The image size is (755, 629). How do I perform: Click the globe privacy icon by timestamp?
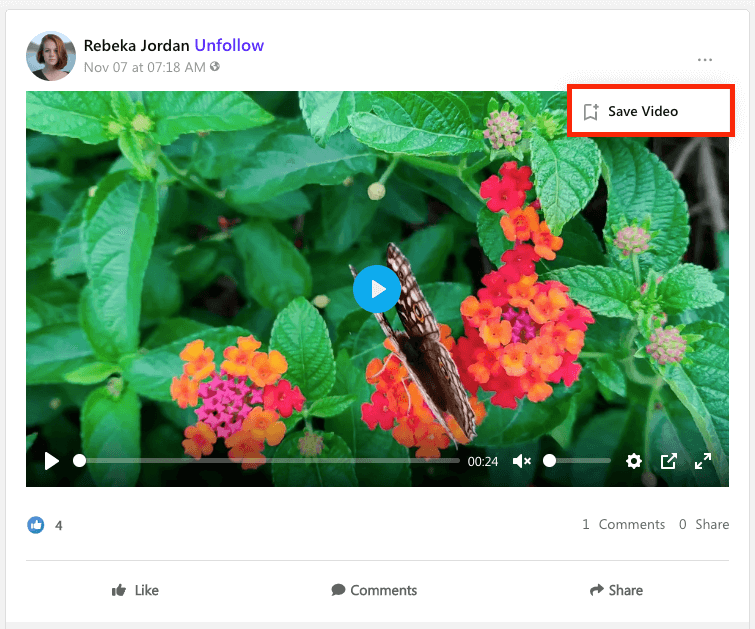(x=215, y=67)
